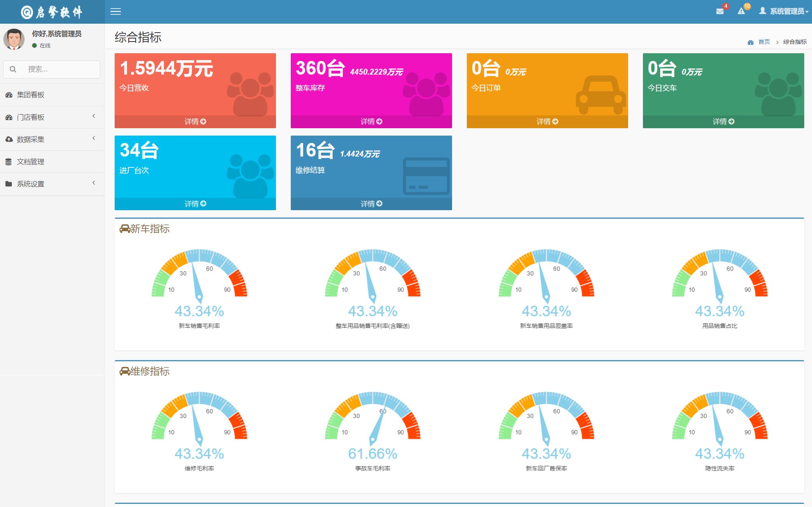This screenshot has width=812, height=507.
Task: Click the search magnifier icon in sidebar
Action: point(13,69)
